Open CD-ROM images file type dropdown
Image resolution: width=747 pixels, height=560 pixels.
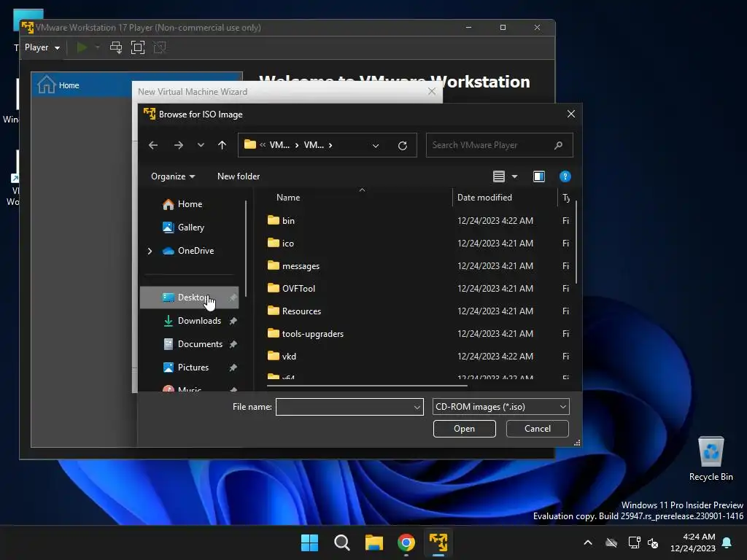tap(500, 407)
